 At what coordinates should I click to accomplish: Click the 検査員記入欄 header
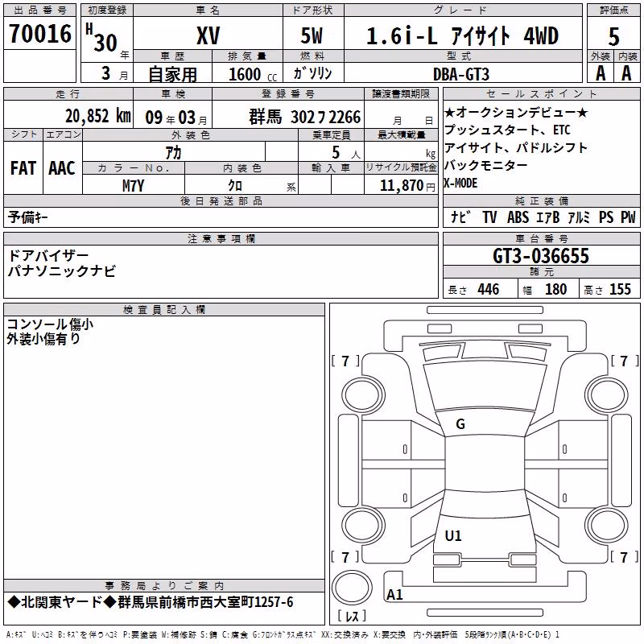[x=164, y=310]
